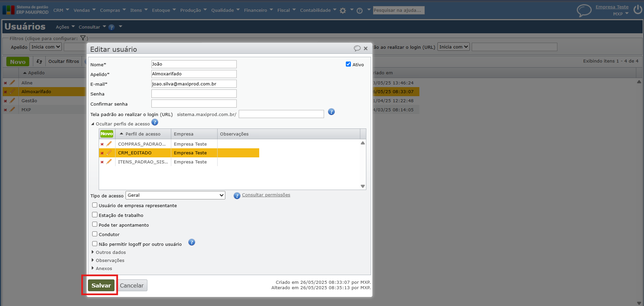Screen dimensions: 644x306
Task: Enable Usuário de empresa representante
Action: click(x=95, y=205)
